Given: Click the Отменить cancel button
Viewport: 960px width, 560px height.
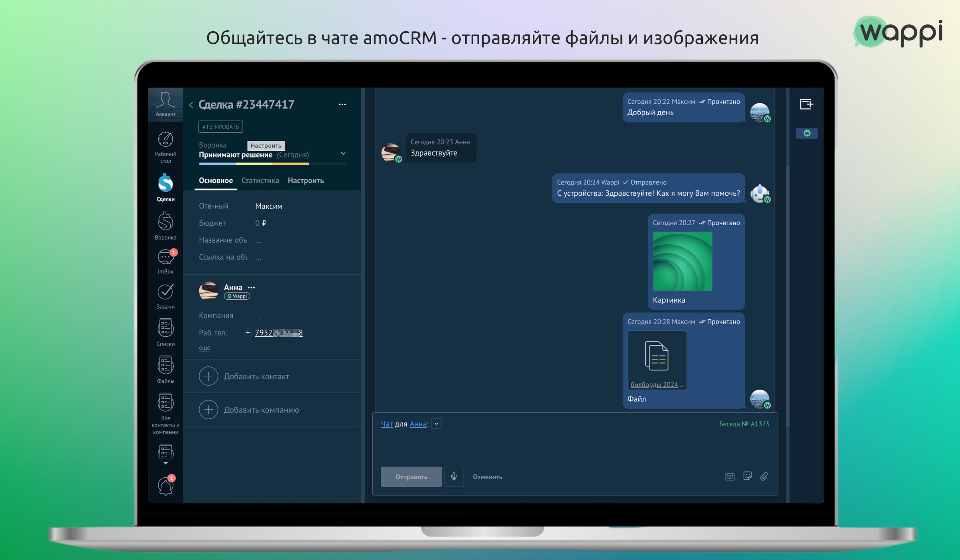Looking at the screenshot, I should click(x=488, y=477).
